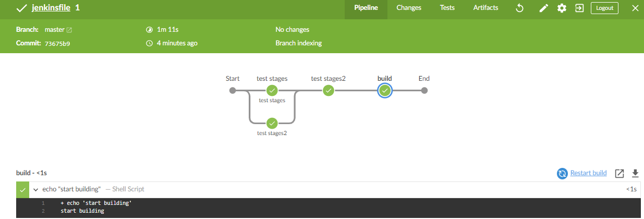
Task: Open the settings gear icon
Action: [562, 8]
